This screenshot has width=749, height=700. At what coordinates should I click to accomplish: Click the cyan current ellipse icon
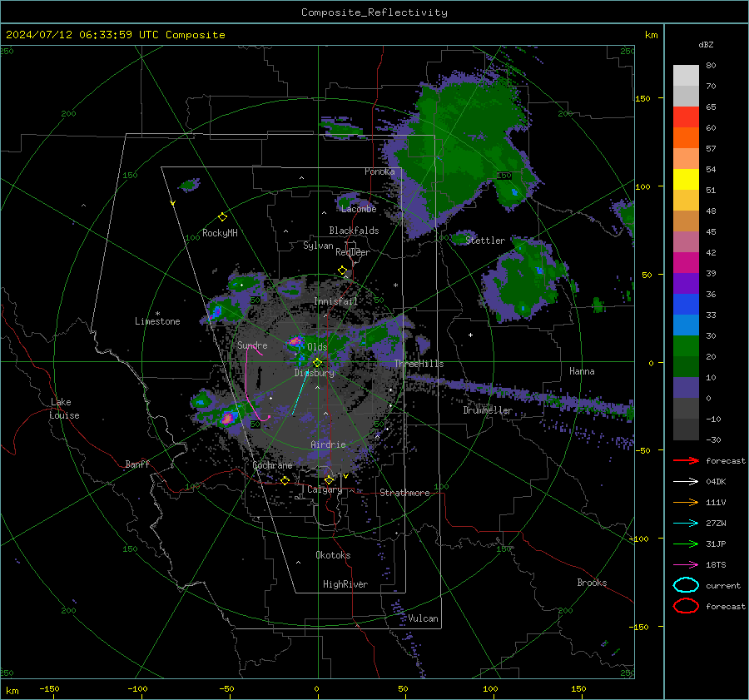click(x=686, y=585)
